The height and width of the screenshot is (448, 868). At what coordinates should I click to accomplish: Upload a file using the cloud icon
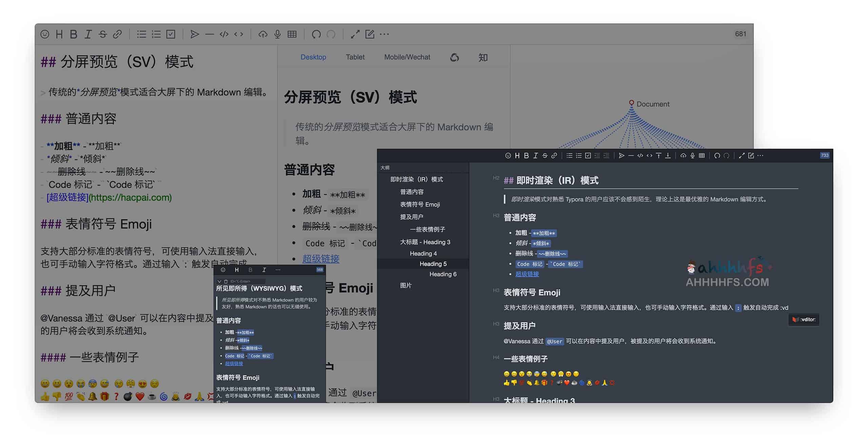pos(263,34)
